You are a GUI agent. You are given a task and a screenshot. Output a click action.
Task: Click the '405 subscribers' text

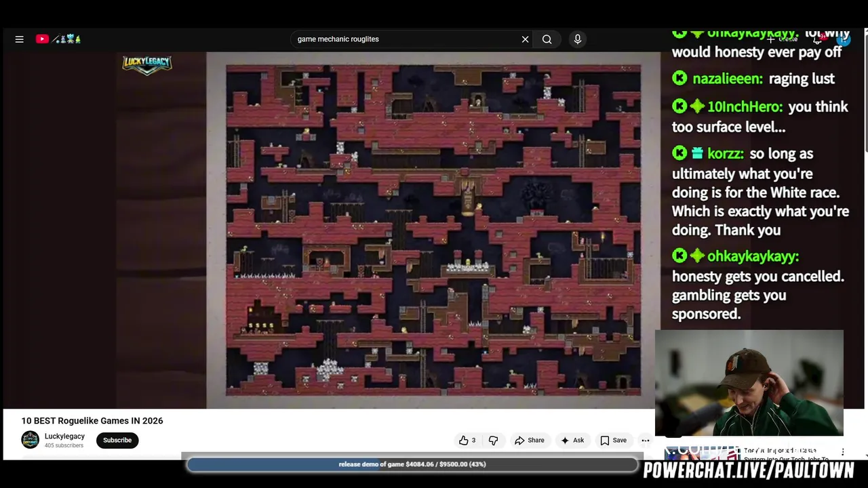[x=64, y=446]
